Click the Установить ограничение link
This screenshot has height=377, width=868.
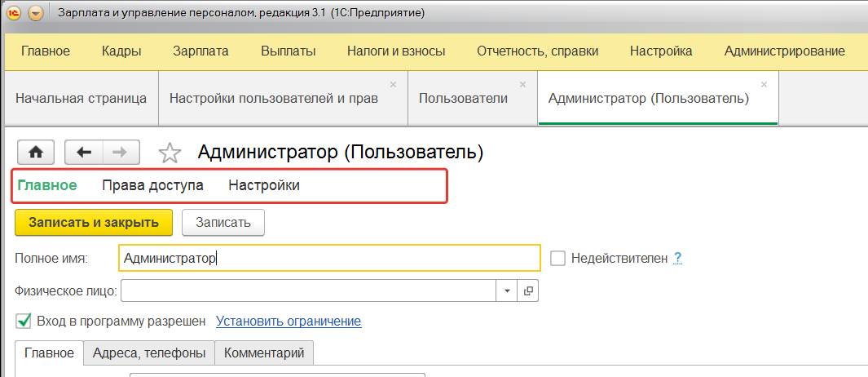pyautogui.click(x=288, y=321)
